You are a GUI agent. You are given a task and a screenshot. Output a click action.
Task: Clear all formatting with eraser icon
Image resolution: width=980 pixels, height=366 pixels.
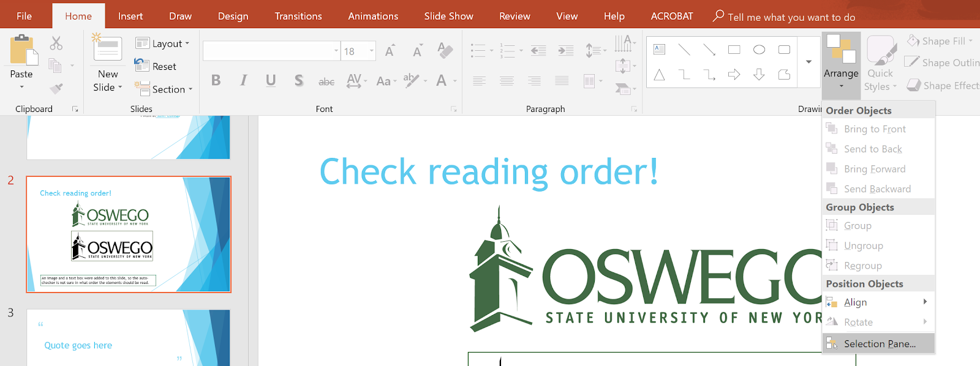tap(445, 50)
